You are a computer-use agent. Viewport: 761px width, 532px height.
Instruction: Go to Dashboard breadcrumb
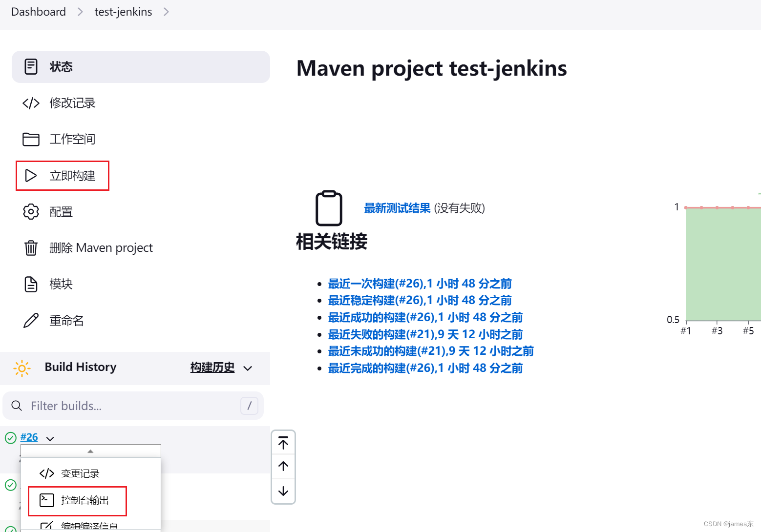(x=39, y=12)
